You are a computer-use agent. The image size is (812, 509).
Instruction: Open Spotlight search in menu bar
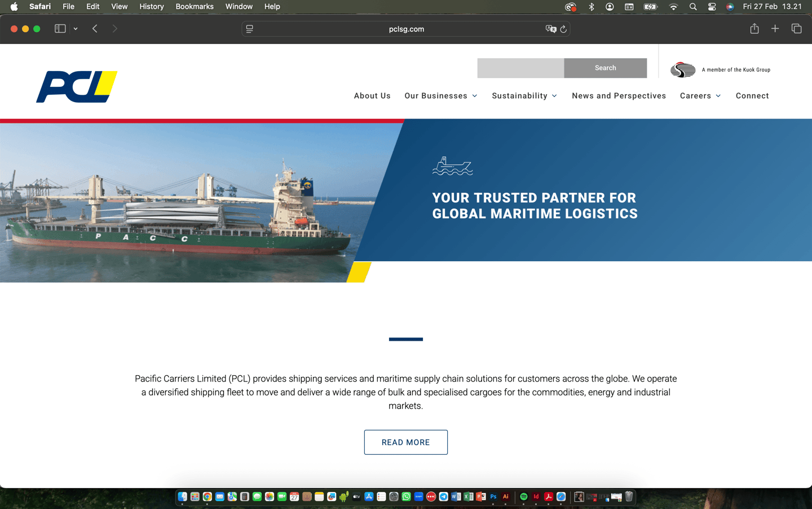click(693, 7)
